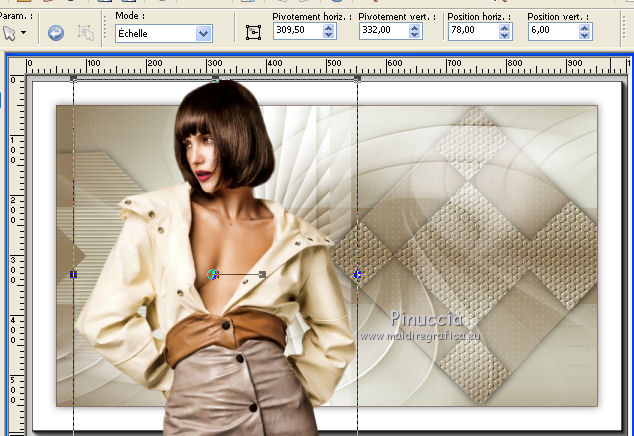
Task: Increase the Pivotement horiz. value with the up arrow
Action: click(329, 28)
